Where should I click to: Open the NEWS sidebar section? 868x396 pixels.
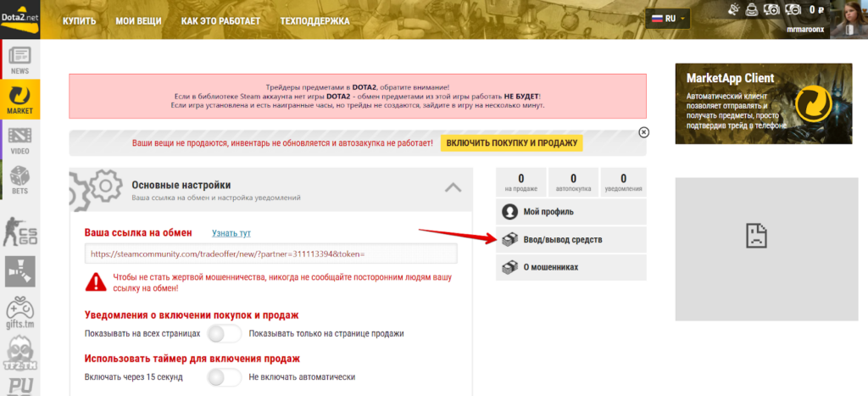click(x=20, y=60)
